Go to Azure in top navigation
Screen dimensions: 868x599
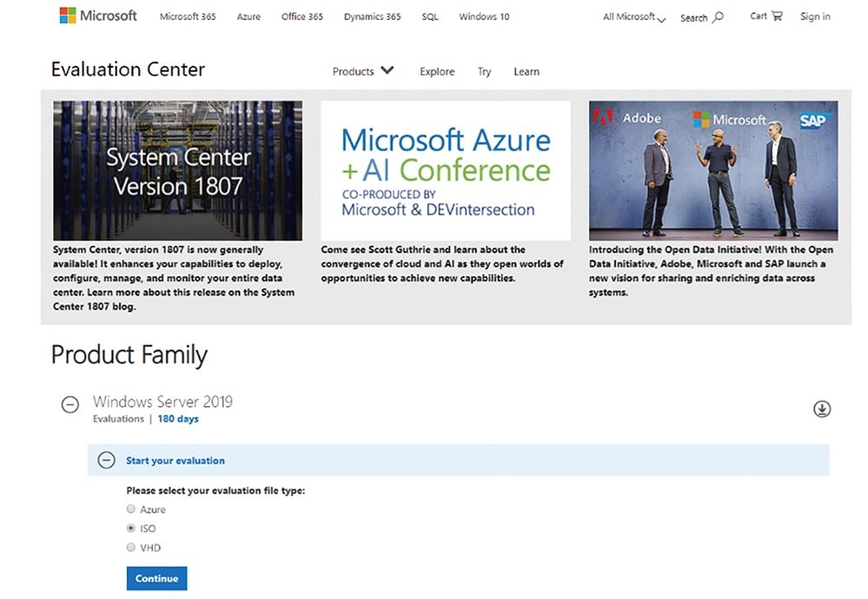point(248,16)
